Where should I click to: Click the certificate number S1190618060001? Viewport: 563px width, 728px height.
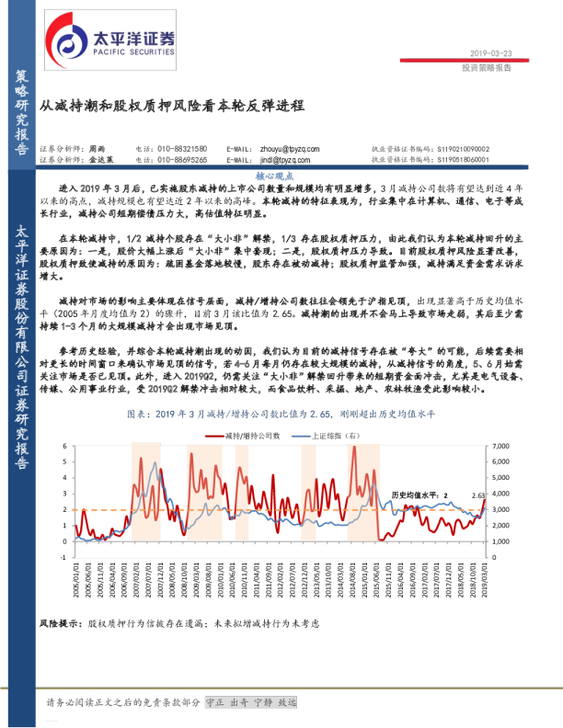tap(462, 159)
